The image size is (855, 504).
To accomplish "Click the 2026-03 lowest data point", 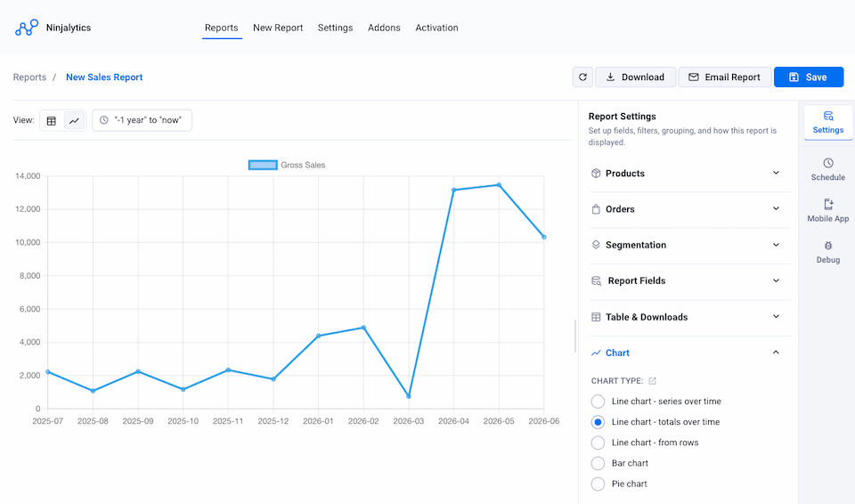I will tap(409, 396).
